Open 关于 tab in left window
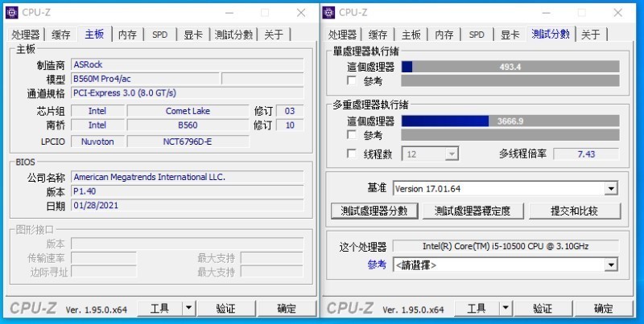This screenshot has height=324, width=644. click(274, 35)
